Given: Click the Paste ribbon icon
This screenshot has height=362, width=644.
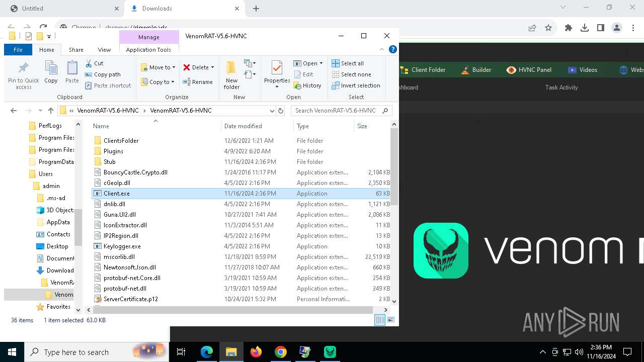Looking at the screenshot, I should pyautogui.click(x=72, y=72).
